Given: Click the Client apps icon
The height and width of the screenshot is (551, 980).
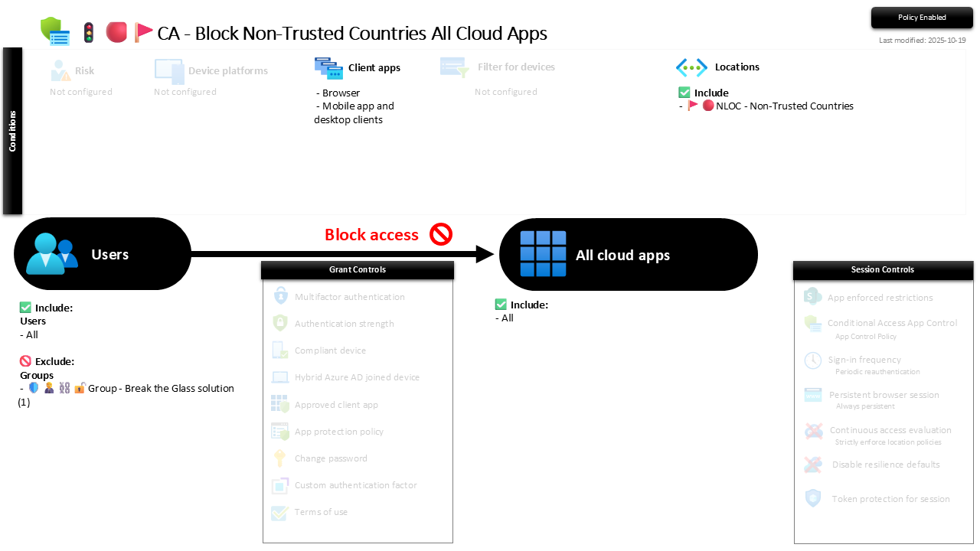Looking at the screenshot, I should (328, 67).
